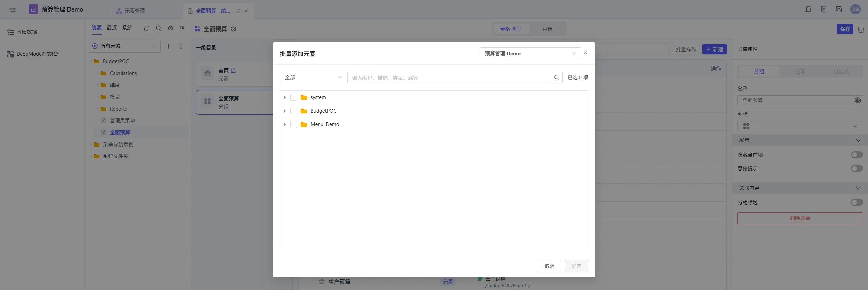Switch to 最近 tab
Screen dimensions: 868x290
112,28
